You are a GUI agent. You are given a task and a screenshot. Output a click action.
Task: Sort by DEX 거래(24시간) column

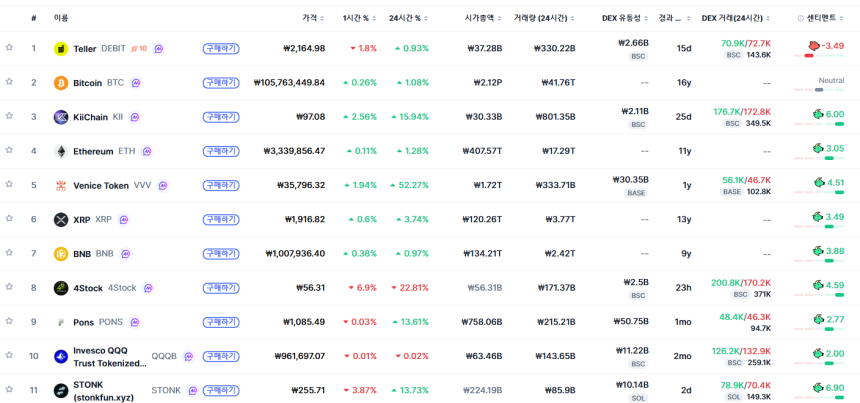tap(736, 18)
